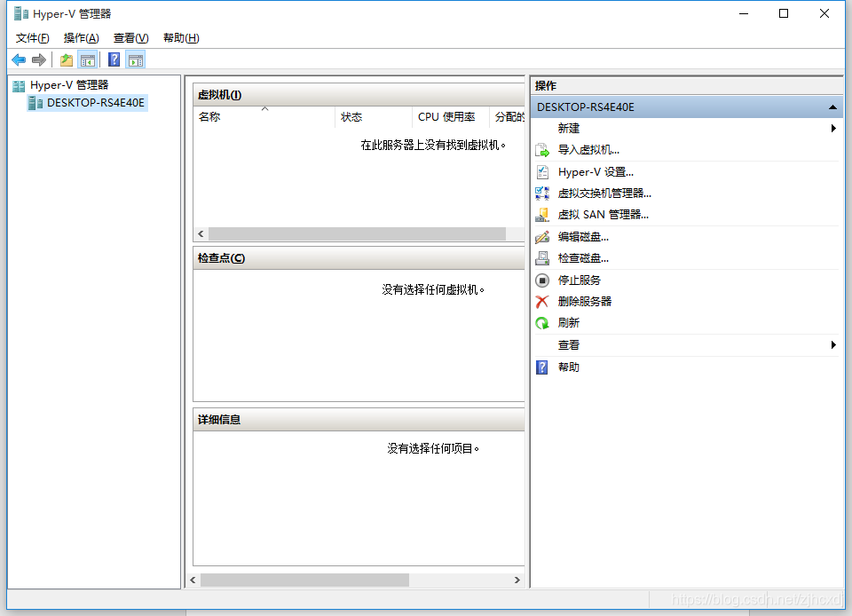Click the 在此服务器上没有找到虚拟机 message

point(433,145)
